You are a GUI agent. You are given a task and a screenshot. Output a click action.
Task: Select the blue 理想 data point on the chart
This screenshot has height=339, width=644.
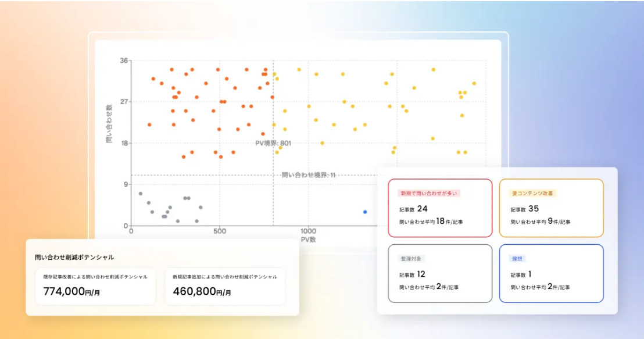click(364, 212)
